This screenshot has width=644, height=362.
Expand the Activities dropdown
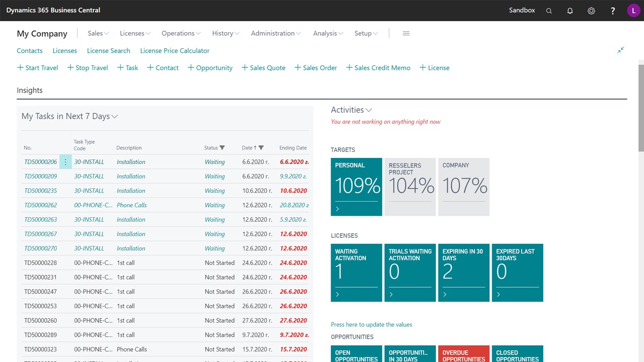351,110
